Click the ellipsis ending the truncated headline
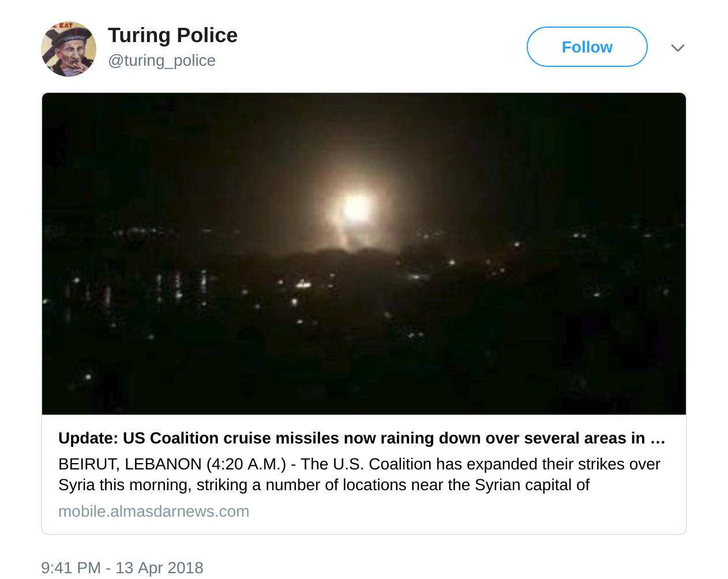Screen dimensions: 728x579 658,438
